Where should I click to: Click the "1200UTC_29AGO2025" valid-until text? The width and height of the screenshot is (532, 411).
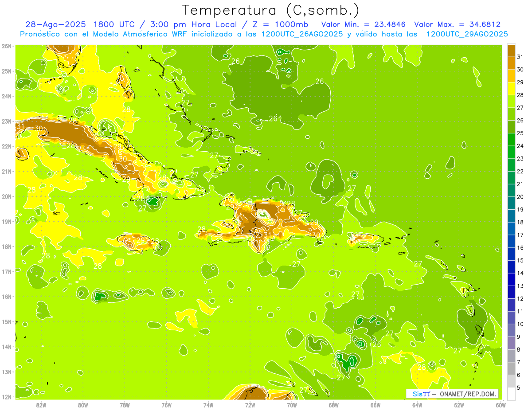click(467, 34)
